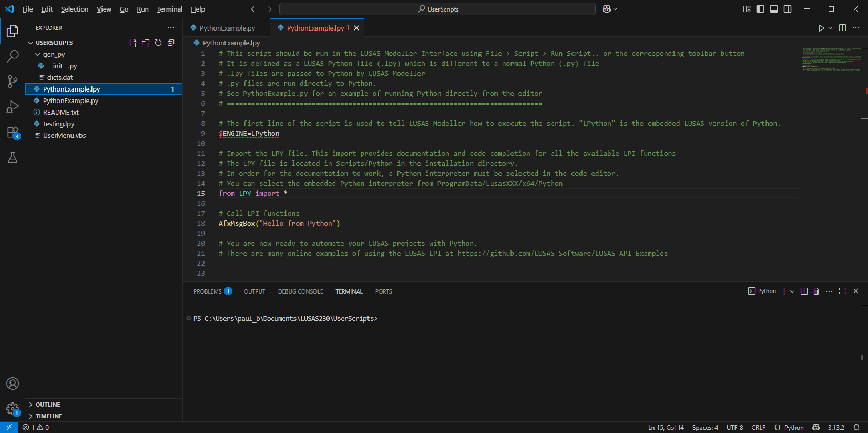Click the New File icon in Explorer

click(133, 43)
